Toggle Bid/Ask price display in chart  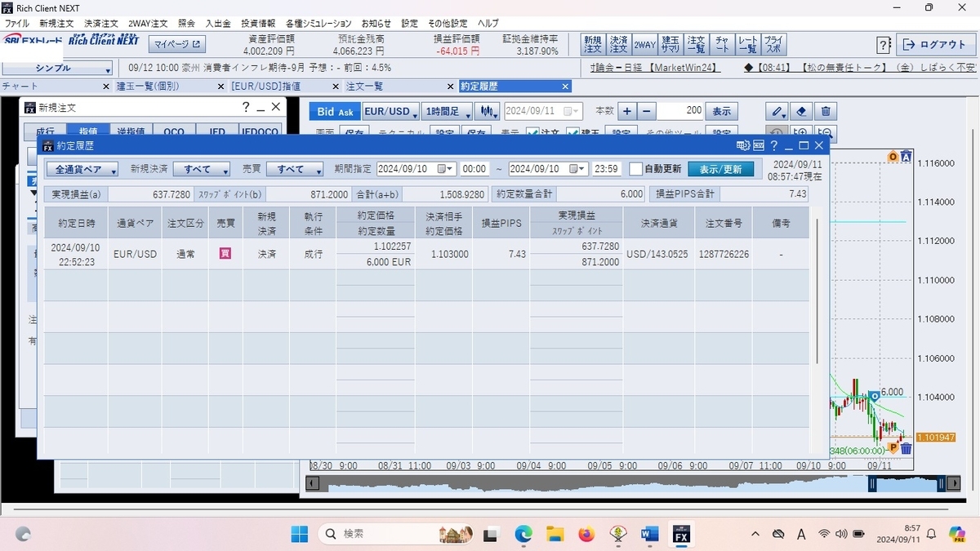pyautogui.click(x=335, y=111)
